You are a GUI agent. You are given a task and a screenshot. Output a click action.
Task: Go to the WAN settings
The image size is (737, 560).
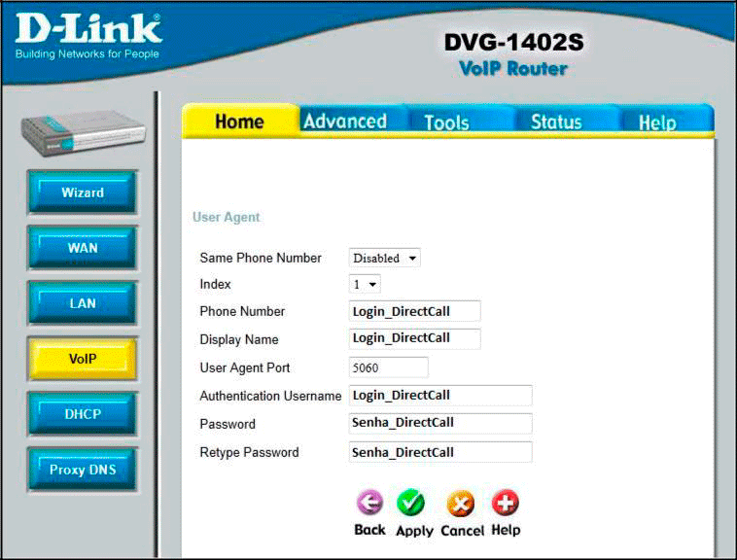83,248
